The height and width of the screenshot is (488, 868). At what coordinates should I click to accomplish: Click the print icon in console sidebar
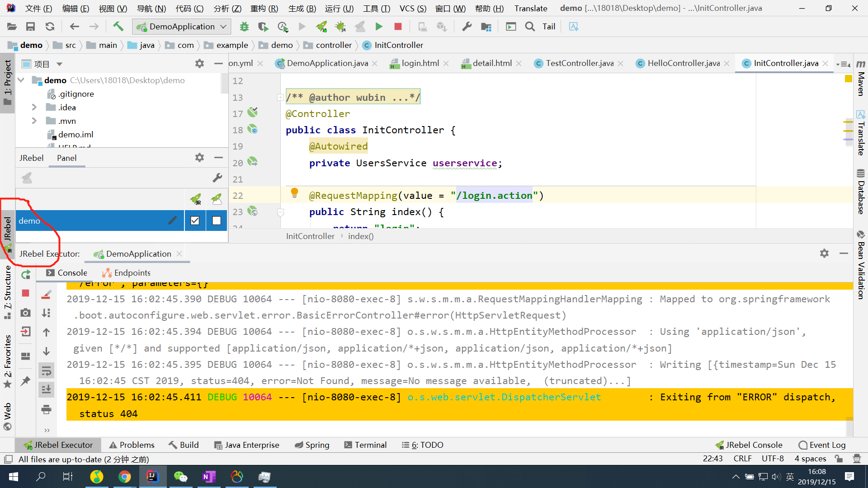tap(46, 409)
